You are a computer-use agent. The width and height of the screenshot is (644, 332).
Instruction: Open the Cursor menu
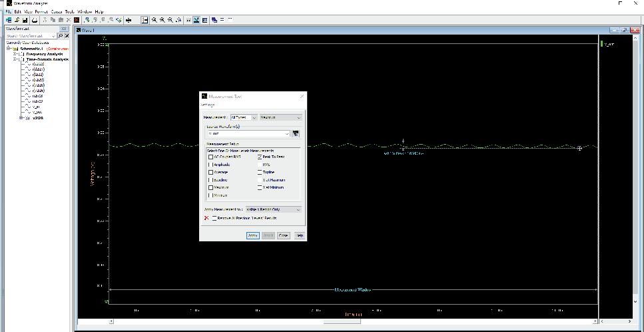pos(57,11)
